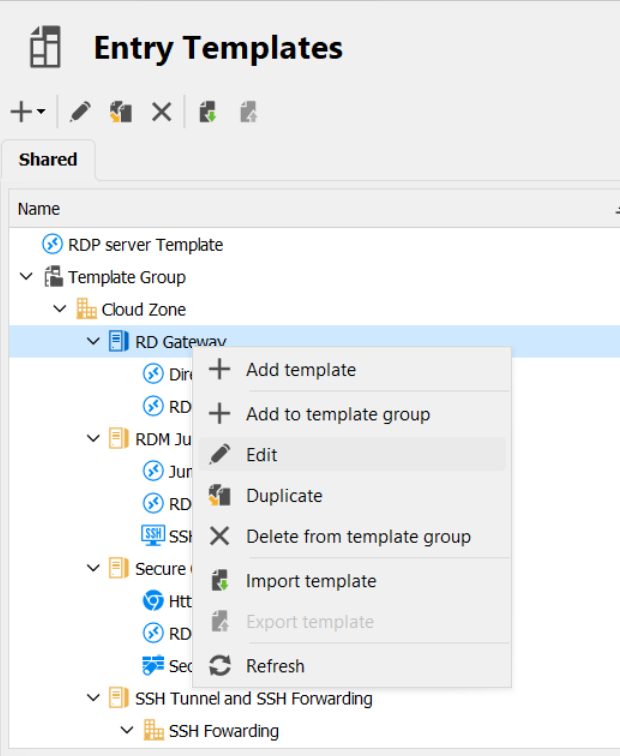
Task: Click Refresh in the context menu
Action: click(275, 666)
